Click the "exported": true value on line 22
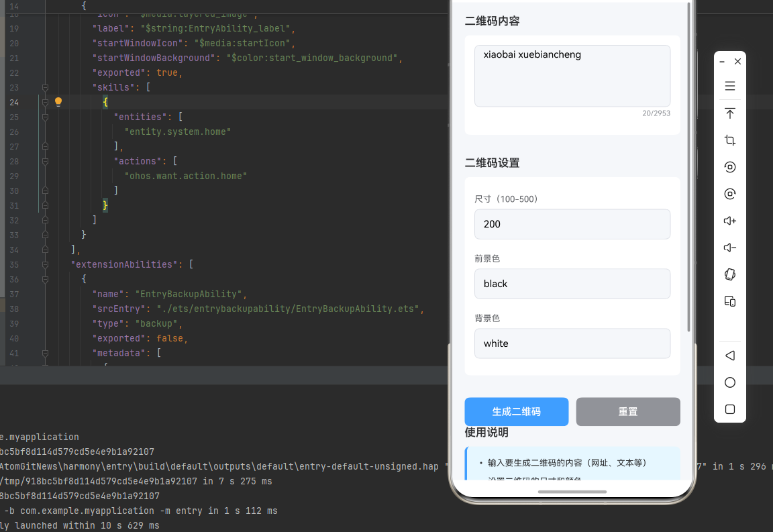This screenshot has width=773, height=532. point(166,72)
